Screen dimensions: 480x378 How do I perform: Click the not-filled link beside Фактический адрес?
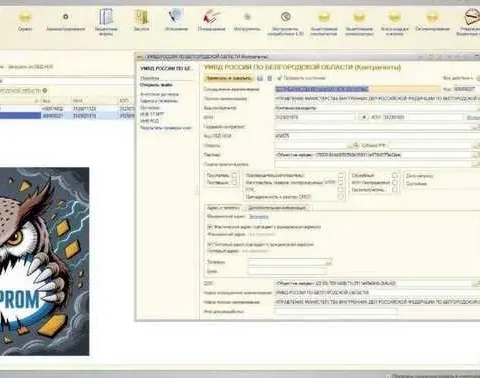262,234
